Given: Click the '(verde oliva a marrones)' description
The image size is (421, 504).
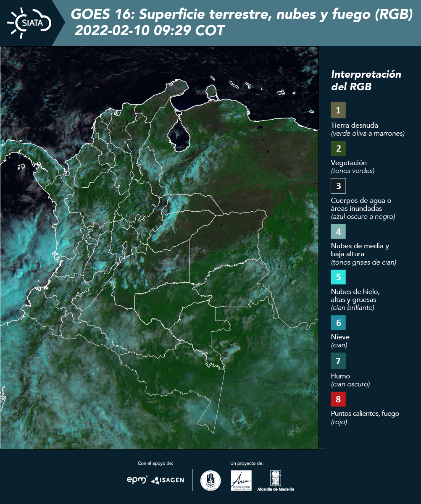Looking at the screenshot, I should (368, 134).
